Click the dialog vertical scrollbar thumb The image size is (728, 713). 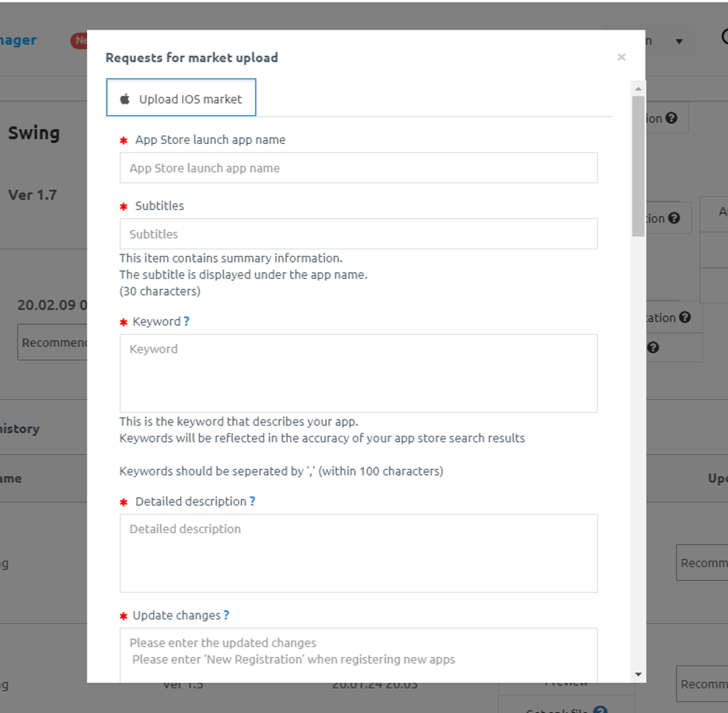pos(638,167)
